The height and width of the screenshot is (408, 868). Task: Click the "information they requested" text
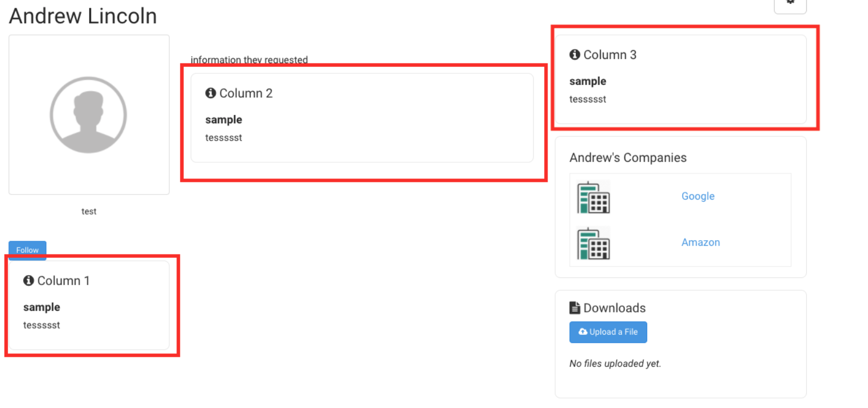click(x=249, y=59)
